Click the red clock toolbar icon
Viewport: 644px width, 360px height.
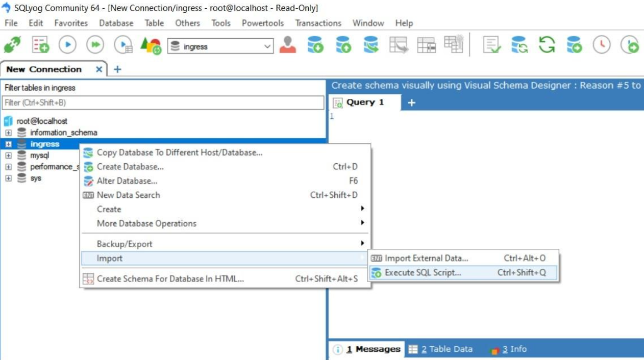[x=601, y=45]
